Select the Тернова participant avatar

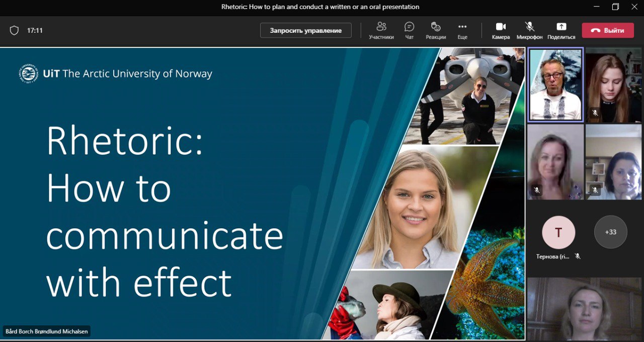[558, 232]
